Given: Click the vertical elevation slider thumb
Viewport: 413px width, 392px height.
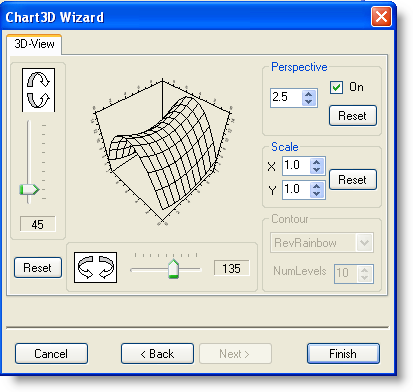Looking at the screenshot, I should (x=29, y=190).
